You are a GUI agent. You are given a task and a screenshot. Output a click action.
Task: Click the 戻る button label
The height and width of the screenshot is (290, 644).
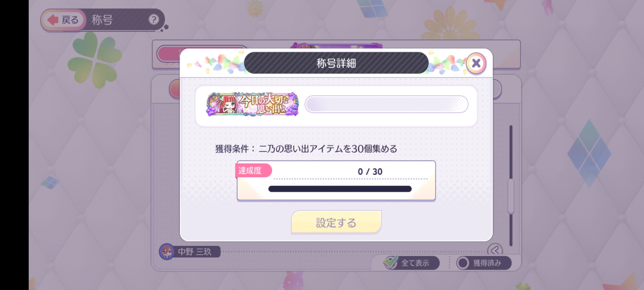pyautogui.click(x=70, y=20)
